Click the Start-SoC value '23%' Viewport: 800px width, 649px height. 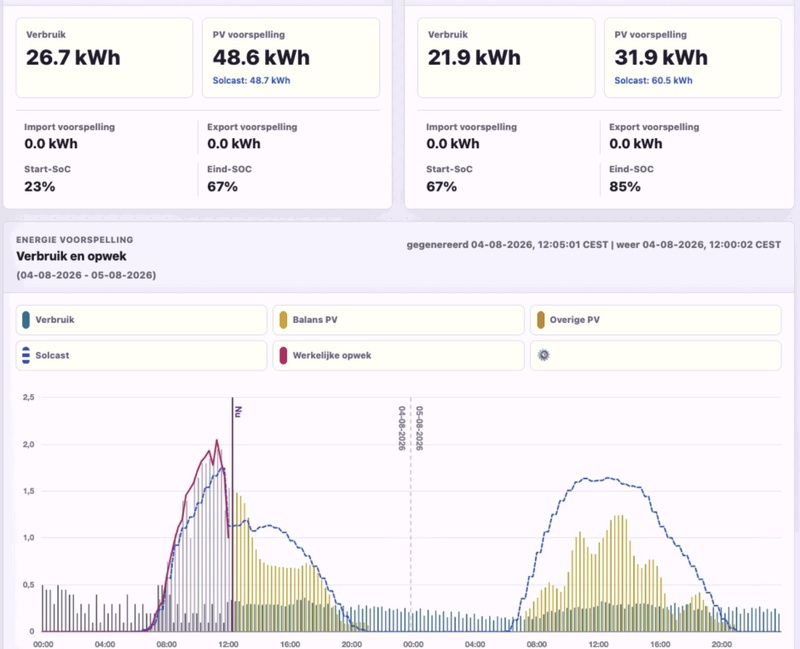(x=40, y=187)
